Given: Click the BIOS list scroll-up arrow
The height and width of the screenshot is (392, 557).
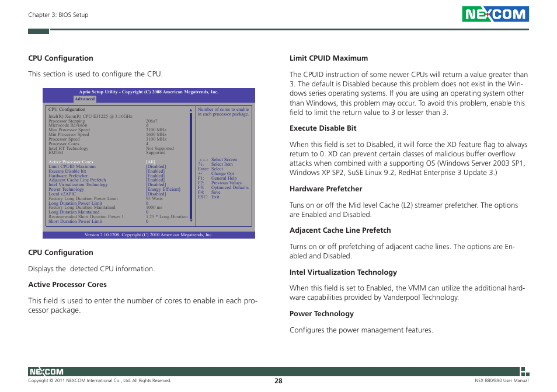Looking at the screenshot, I should (x=191, y=110).
